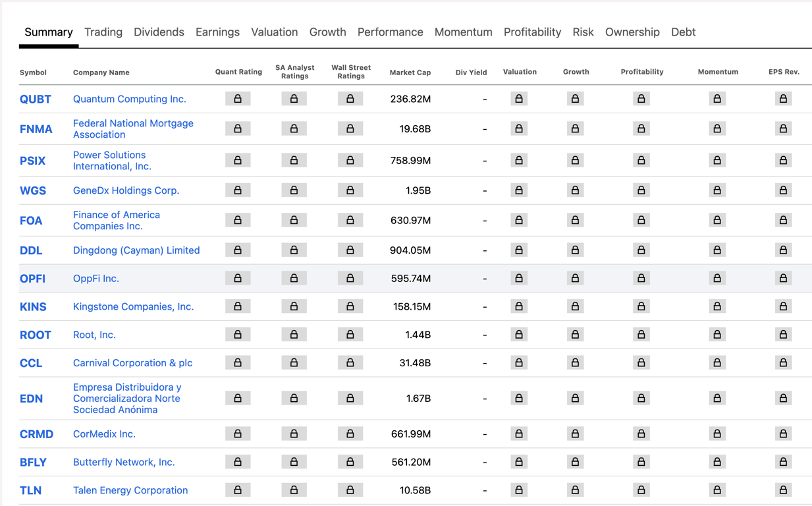
Task: Switch to the Ownership tab
Action: [632, 32]
